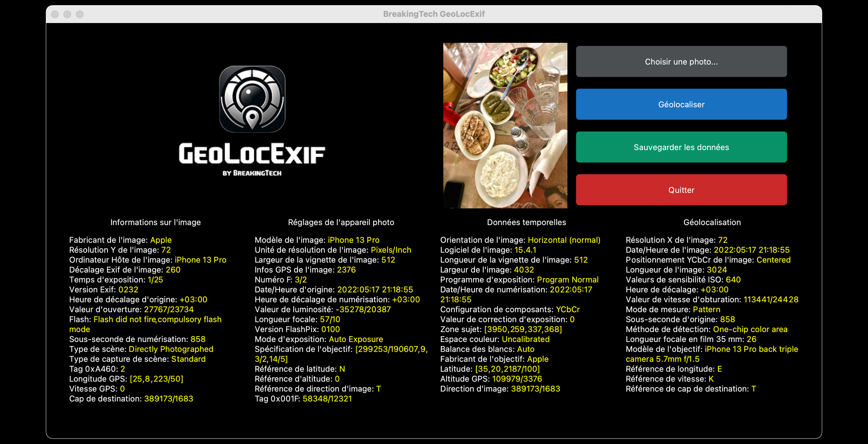Click the "Données temporelles" section header
868x444 pixels.
click(526, 222)
